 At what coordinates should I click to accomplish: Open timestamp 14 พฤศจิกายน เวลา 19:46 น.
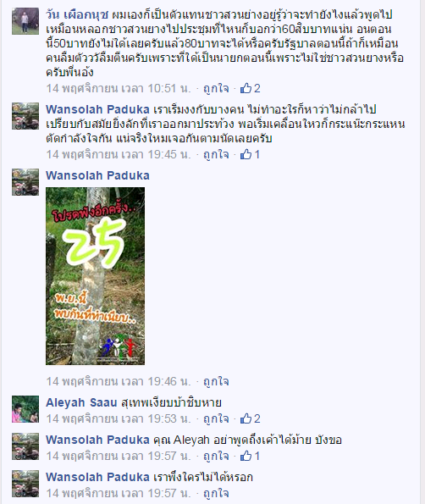click(119, 381)
